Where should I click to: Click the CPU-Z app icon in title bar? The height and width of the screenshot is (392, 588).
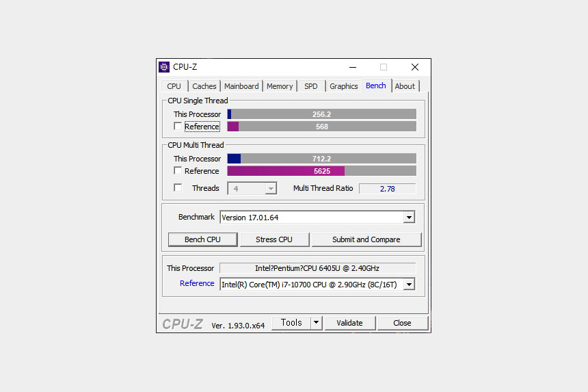[x=164, y=67]
